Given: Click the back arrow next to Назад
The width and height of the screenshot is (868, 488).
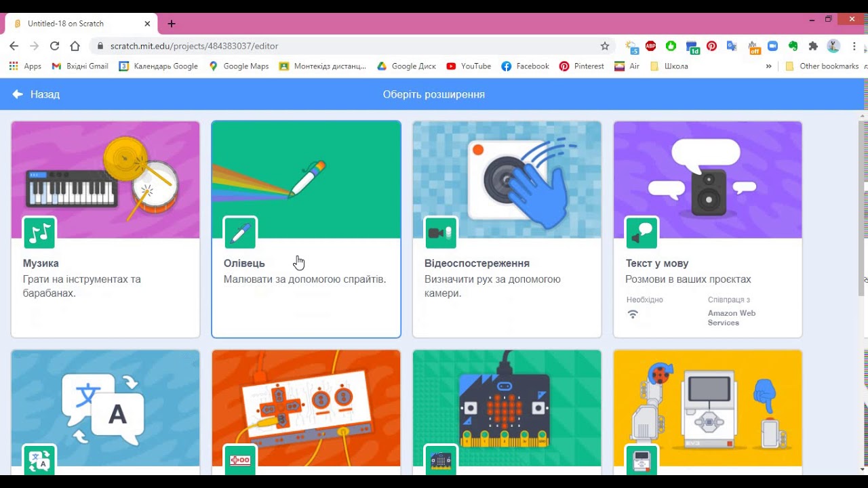Looking at the screenshot, I should point(18,94).
